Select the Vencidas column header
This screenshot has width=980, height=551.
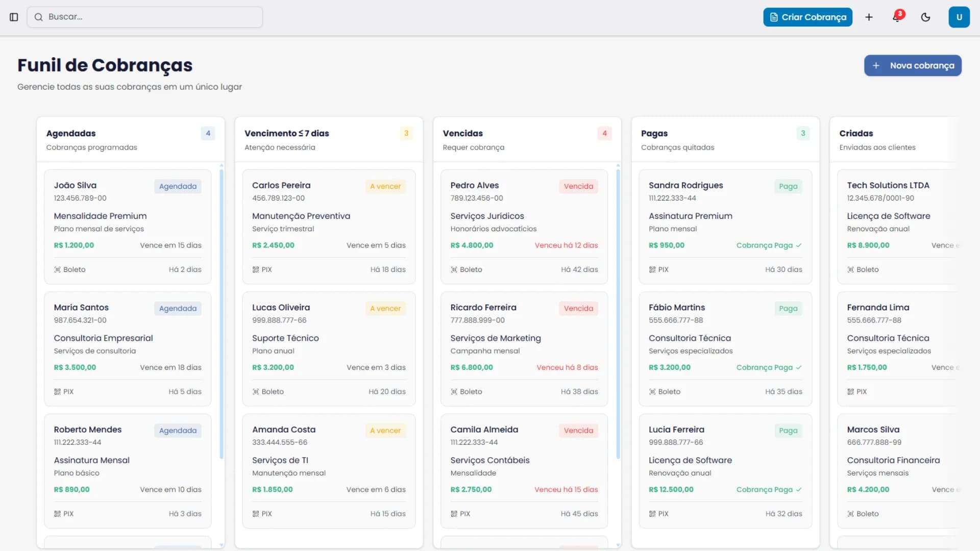[x=462, y=133]
